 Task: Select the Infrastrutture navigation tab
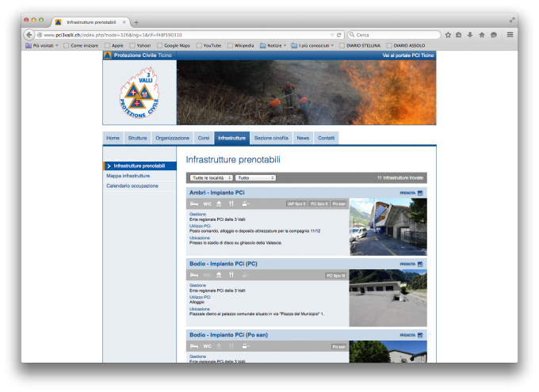[232, 138]
